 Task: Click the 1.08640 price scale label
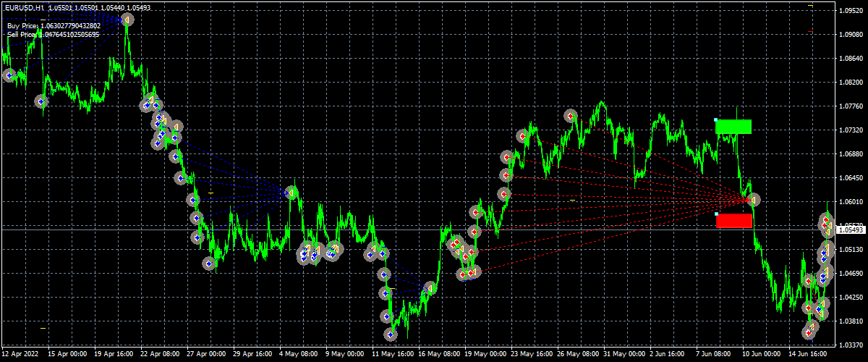851,59
